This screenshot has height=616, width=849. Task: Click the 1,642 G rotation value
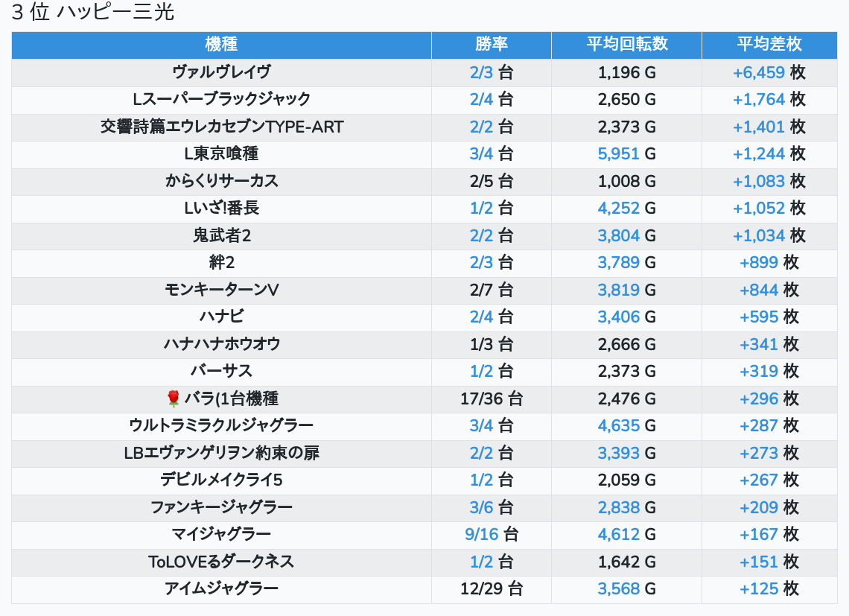627,562
